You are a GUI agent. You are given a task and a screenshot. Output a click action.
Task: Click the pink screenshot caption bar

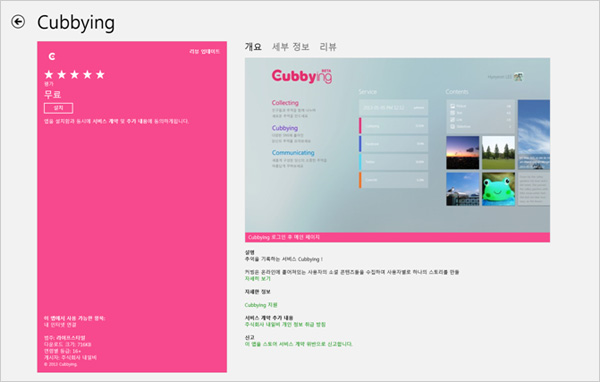[x=397, y=237]
